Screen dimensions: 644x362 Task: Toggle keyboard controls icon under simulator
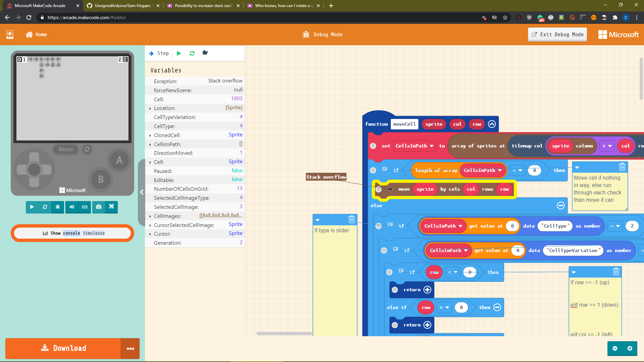click(x=85, y=207)
